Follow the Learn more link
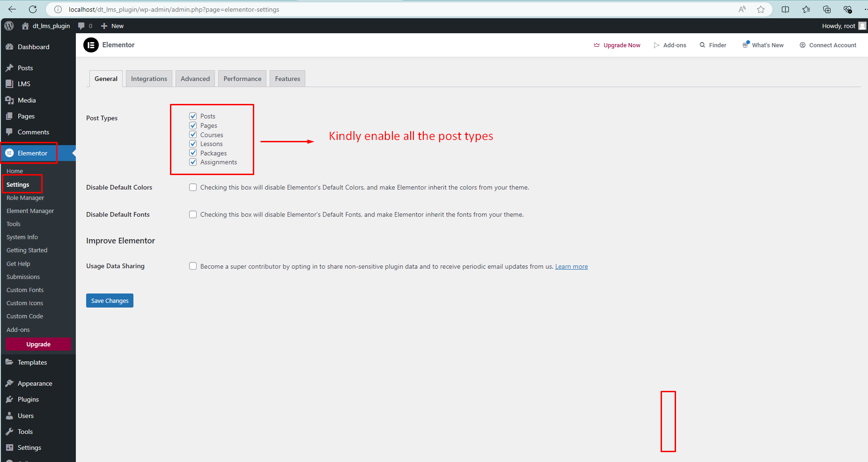 coord(571,266)
